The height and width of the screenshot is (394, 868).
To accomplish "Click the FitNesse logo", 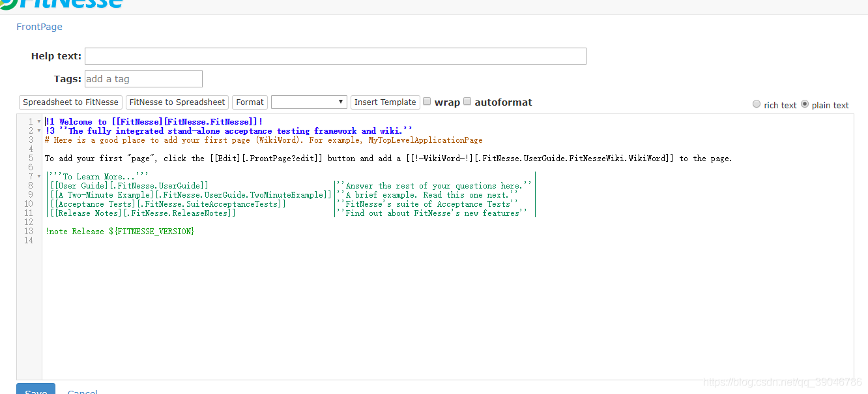I will (63, 4).
